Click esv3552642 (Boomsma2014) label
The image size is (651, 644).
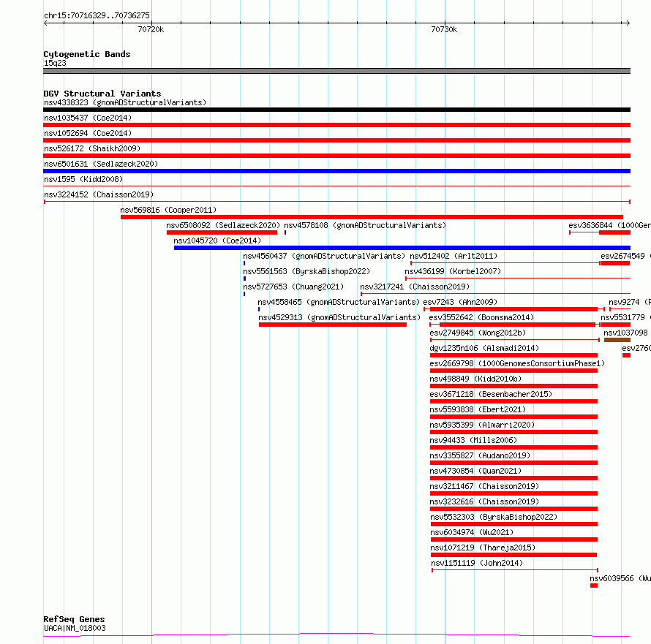coord(481,317)
